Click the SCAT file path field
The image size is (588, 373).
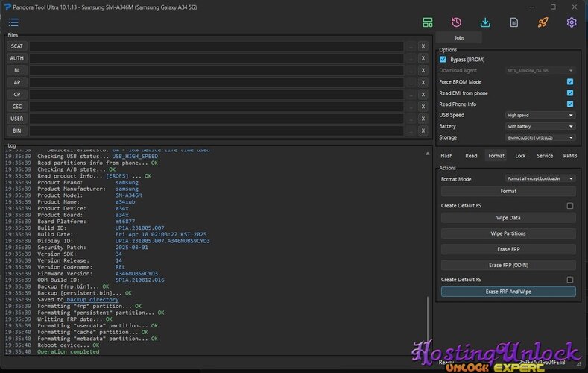[x=216, y=46]
